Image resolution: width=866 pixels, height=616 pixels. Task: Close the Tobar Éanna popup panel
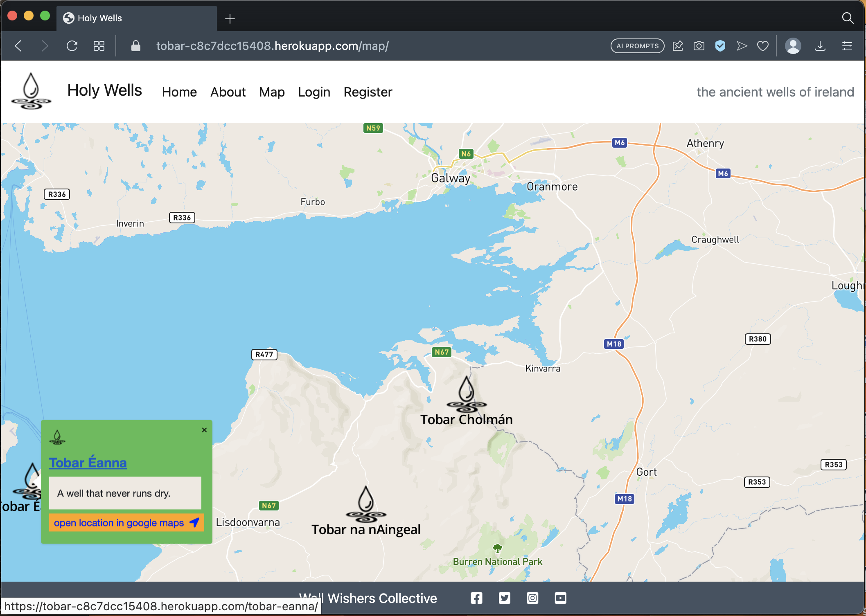[204, 430]
